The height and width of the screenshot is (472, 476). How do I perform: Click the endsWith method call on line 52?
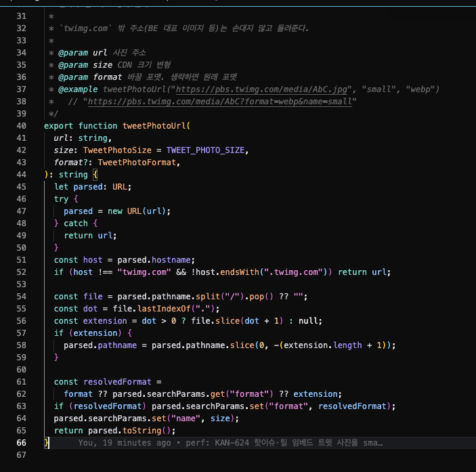click(240, 272)
